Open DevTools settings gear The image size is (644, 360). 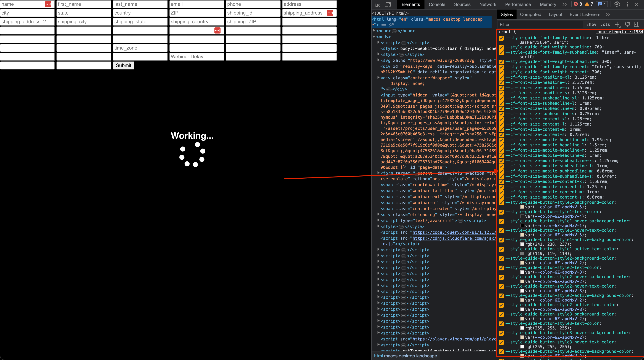tap(617, 4)
